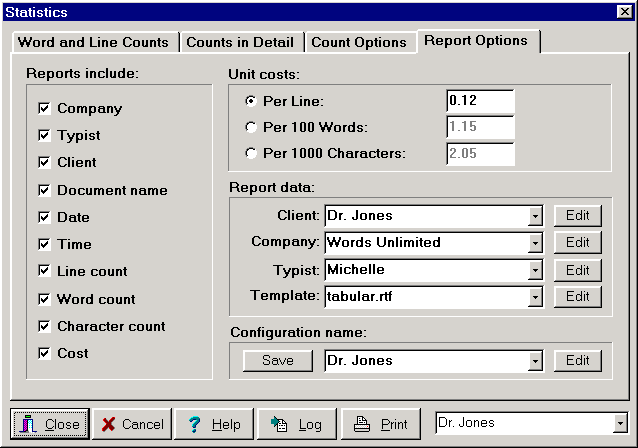Screen dimensions: 638x448
Task: Open the Template dropdown showing tabular.rtf
Action: 535,297
